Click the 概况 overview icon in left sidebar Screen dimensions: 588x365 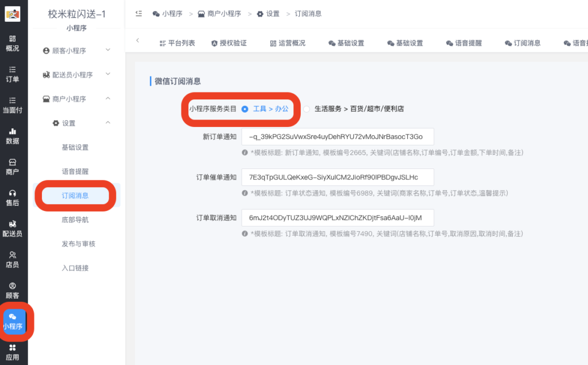[12, 43]
